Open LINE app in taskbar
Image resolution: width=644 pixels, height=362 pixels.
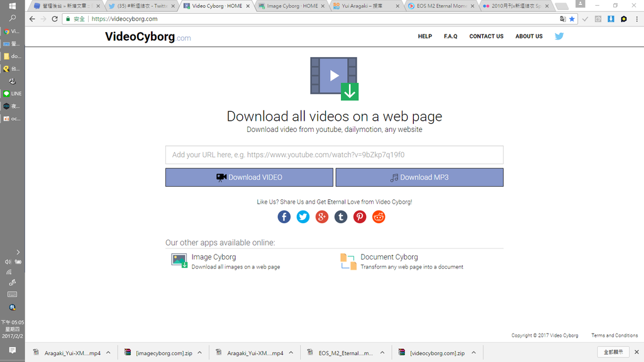pos(13,94)
